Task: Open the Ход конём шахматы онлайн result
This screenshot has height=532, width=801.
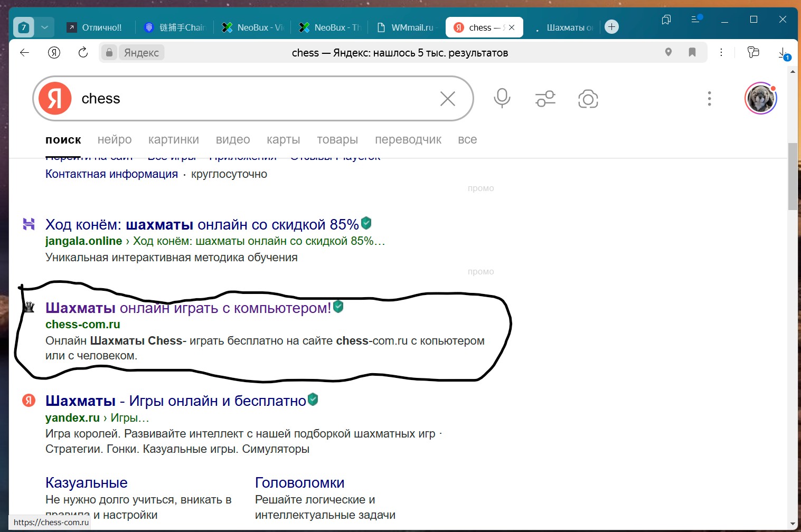Action: coord(202,225)
